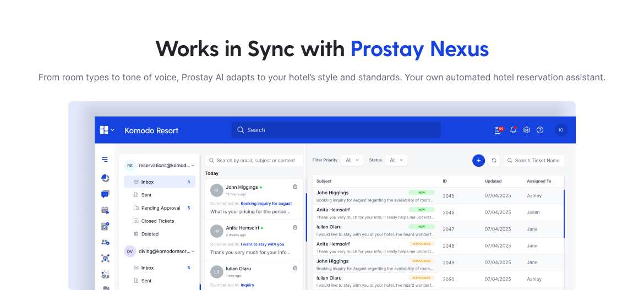Click the LR avatar on Iulian's message

[216, 272]
